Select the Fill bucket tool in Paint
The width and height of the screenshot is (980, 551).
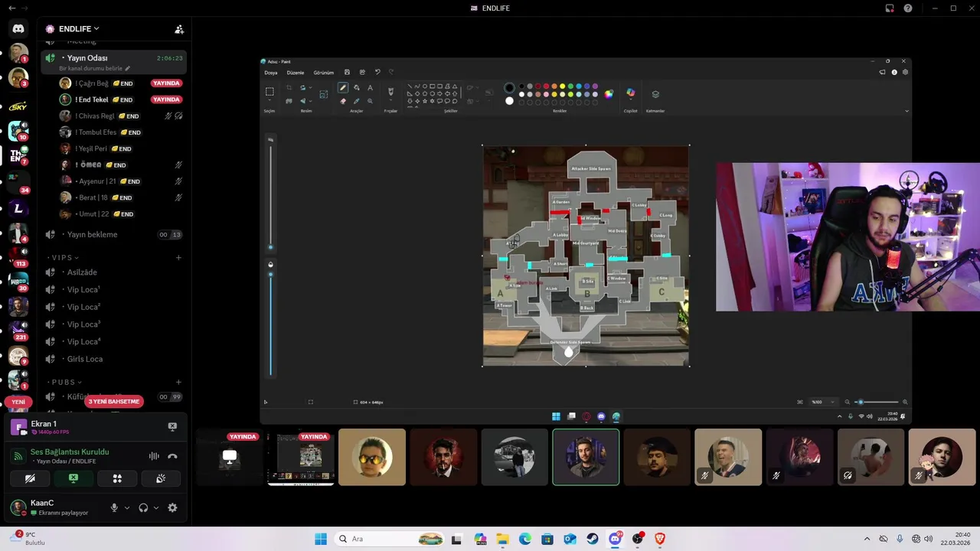pyautogui.click(x=356, y=88)
